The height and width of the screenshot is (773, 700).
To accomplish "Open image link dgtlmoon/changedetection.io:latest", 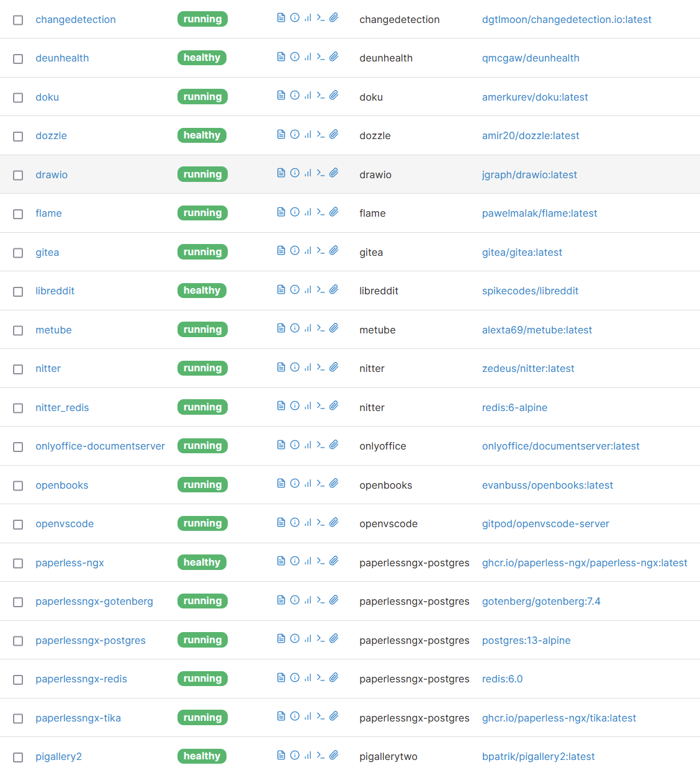I will tap(567, 19).
